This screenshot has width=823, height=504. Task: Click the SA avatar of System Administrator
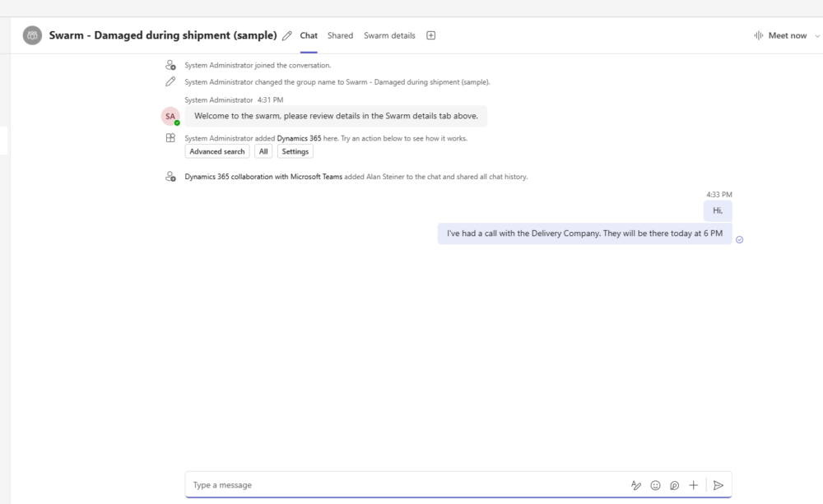click(170, 116)
